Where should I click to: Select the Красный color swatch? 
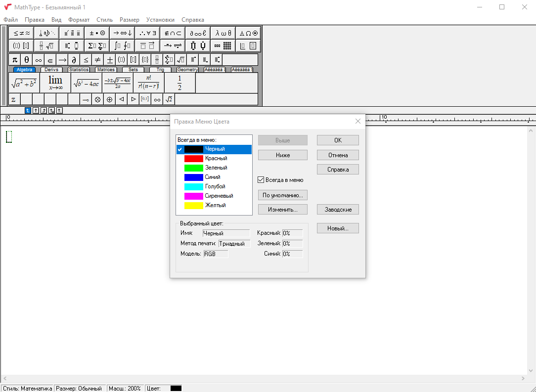click(x=193, y=159)
